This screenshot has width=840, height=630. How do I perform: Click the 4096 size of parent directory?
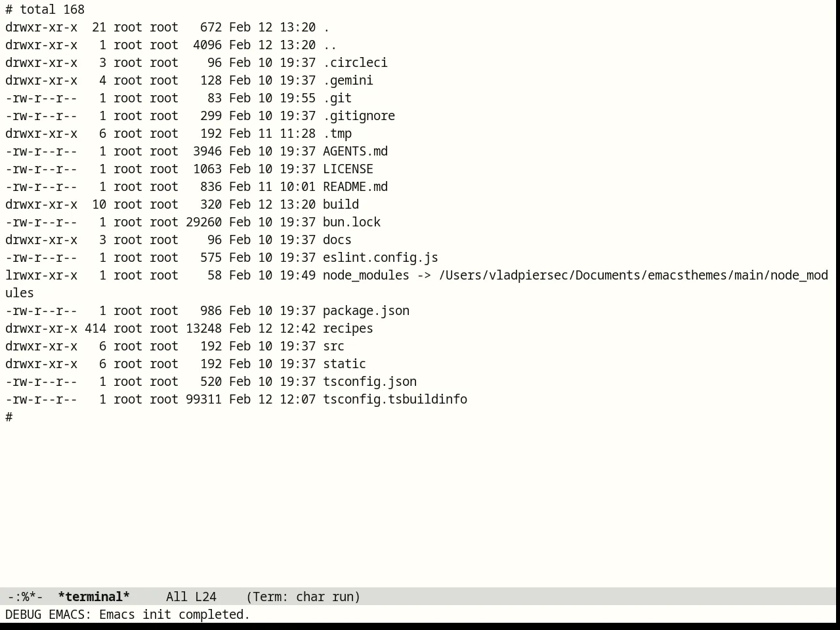coord(207,45)
